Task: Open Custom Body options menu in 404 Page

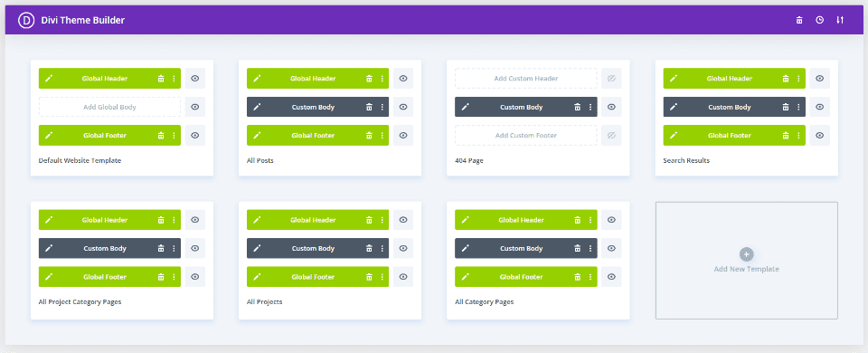Action: [590, 107]
